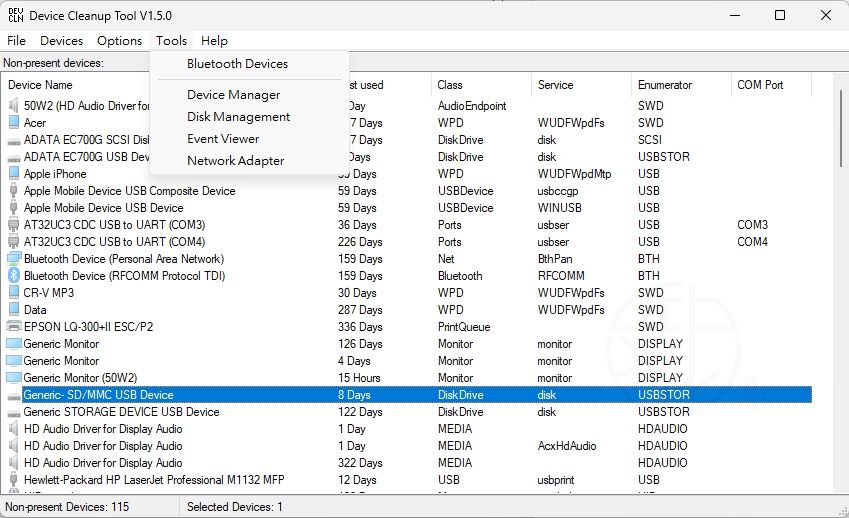Open Event Viewer from the Tools menu
Image resolution: width=849 pixels, height=518 pixels.
[x=223, y=139]
